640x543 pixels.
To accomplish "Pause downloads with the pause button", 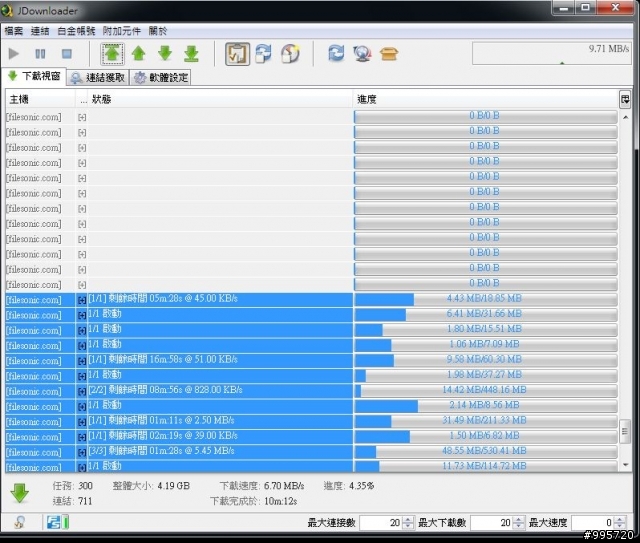I will 40,53.
